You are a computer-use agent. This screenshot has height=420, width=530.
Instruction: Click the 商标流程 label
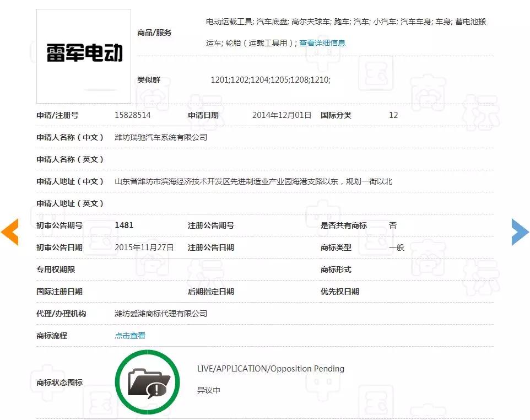[52, 336]
